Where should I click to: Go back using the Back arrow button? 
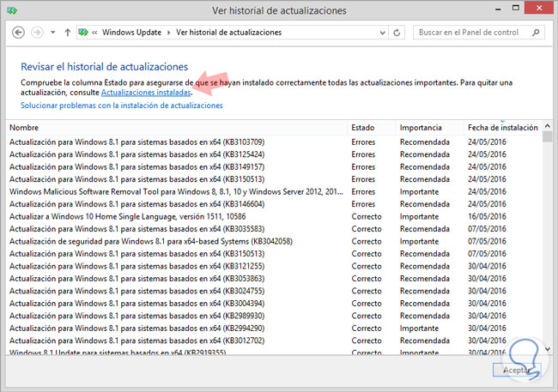tap(19, 33)
